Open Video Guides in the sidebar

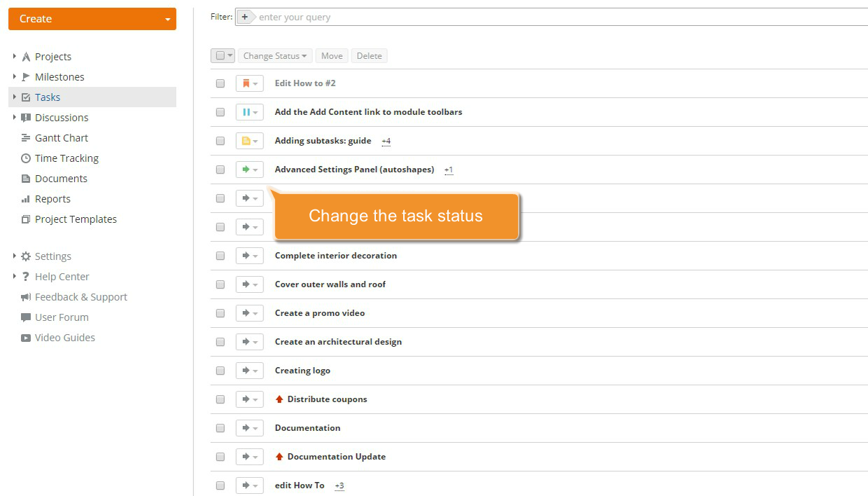64,337
